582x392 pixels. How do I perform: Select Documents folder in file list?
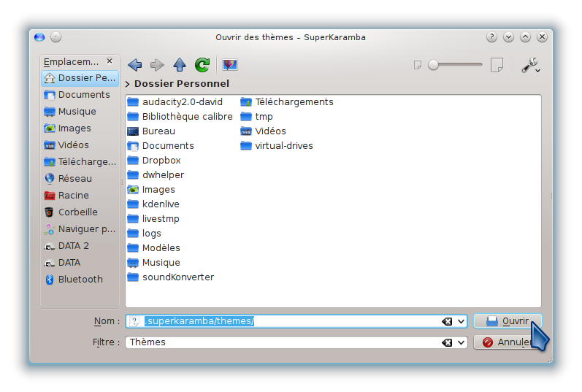click(161, 145)
